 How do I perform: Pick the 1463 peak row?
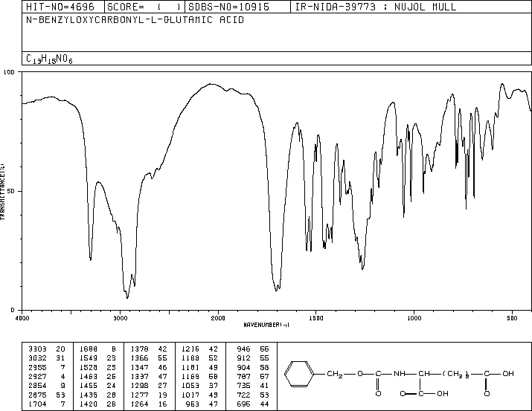click(x=97, y=376)
